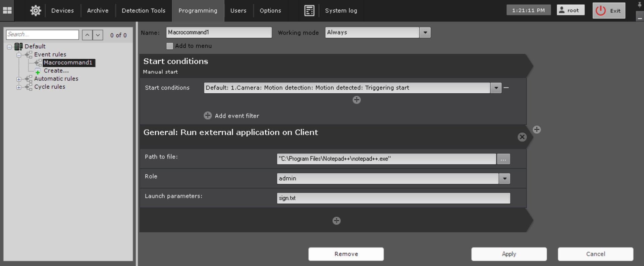Open the Start conditions dropdown

pyautogui.click(x=496, y=88)
